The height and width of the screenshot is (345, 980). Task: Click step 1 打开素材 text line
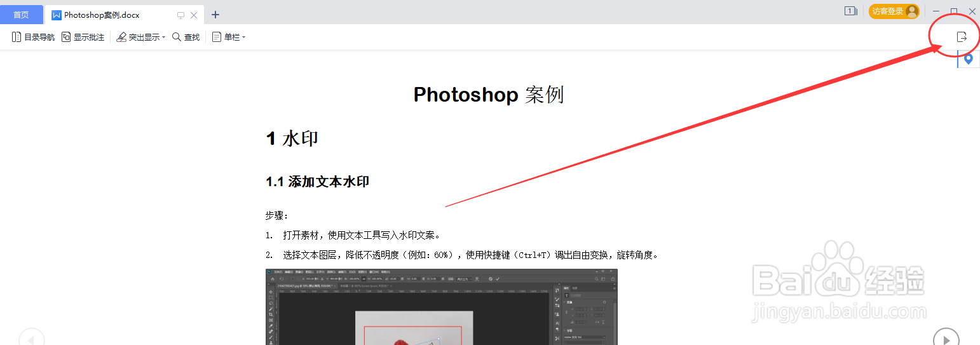[353, 235]
